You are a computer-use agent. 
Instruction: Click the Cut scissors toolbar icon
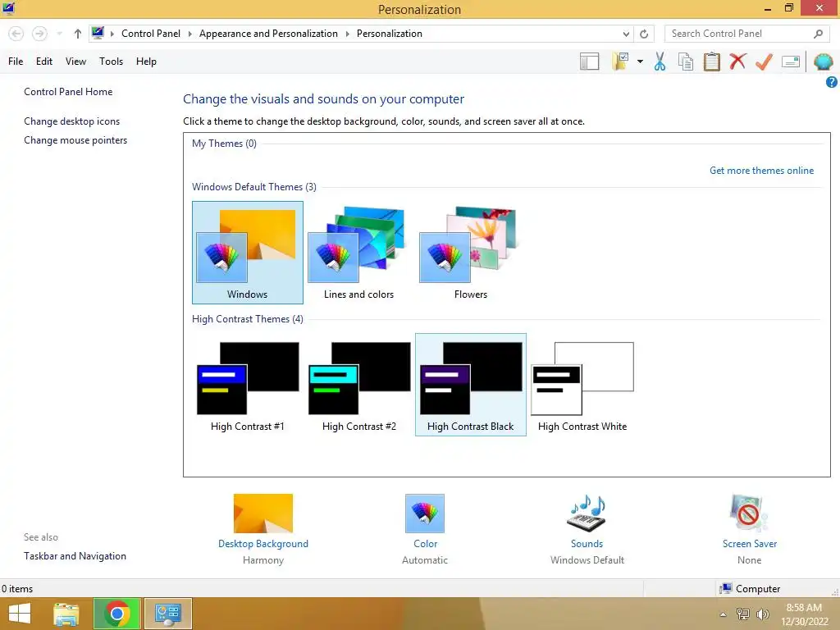click(660, 62)
